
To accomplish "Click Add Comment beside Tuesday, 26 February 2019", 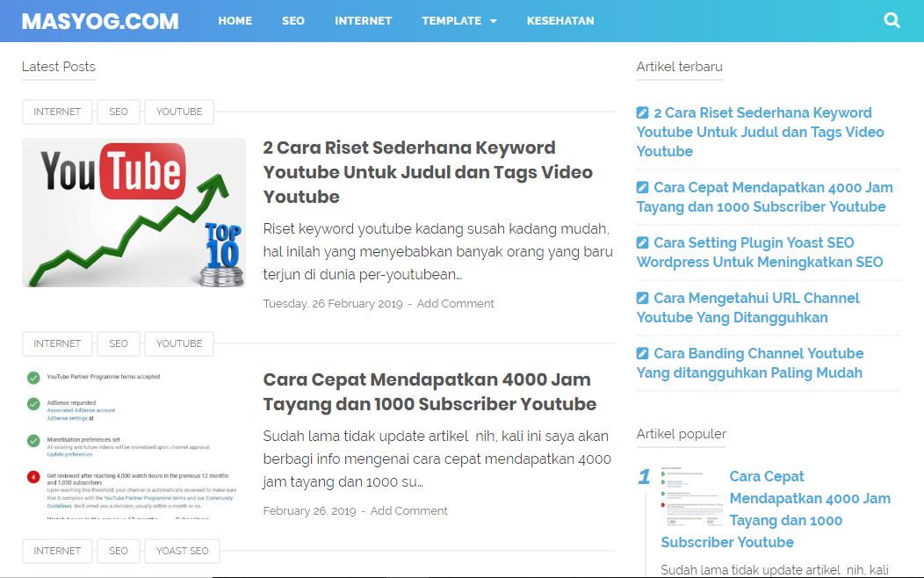I will coord(456,303).
